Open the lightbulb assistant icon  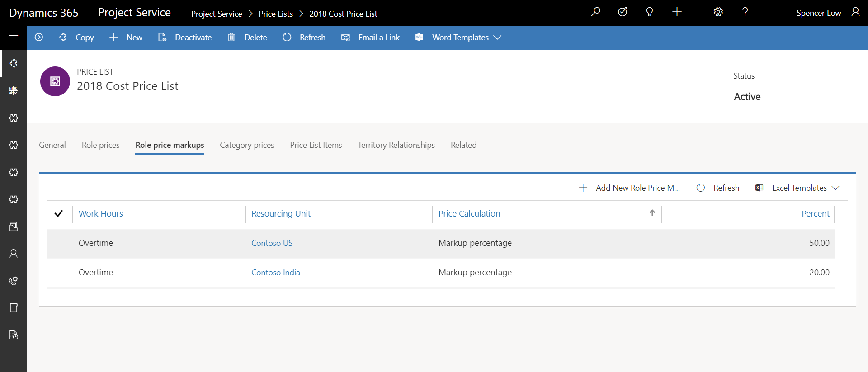click(x=650, y=12)
